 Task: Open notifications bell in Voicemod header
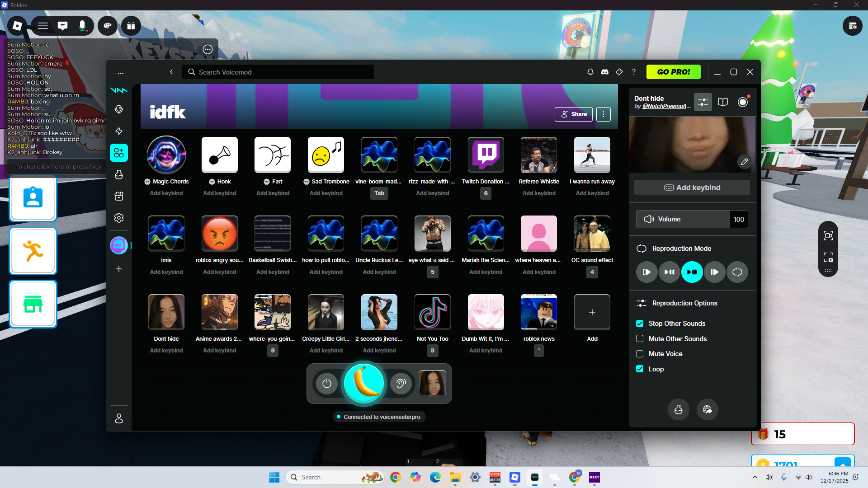click(590, 72)
